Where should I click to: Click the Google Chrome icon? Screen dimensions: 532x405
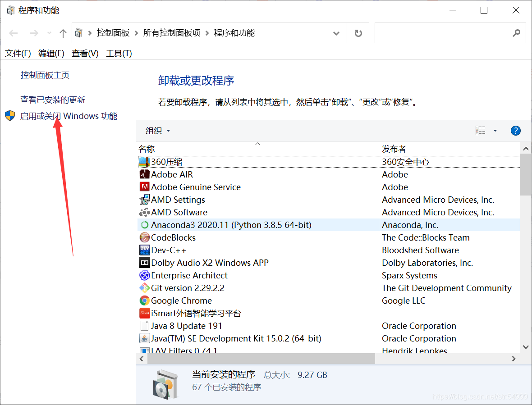tap(145, 300)
